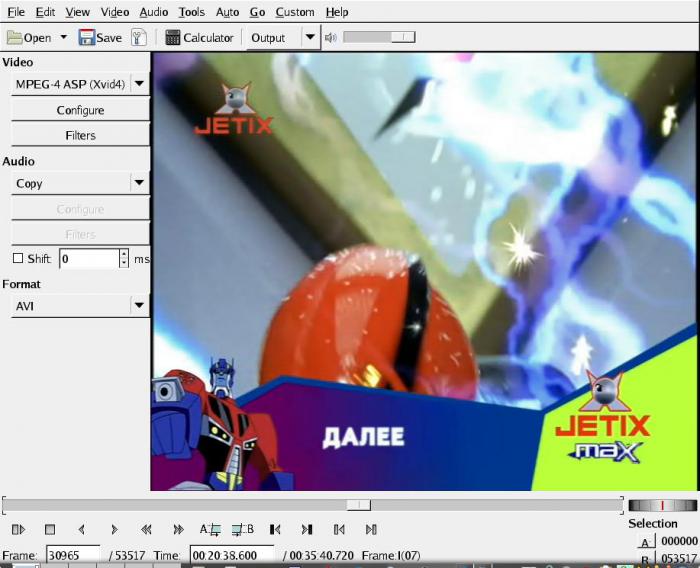Expand the Open button dropdown arrow
The image size is (700, 568).
click(63, 37)
